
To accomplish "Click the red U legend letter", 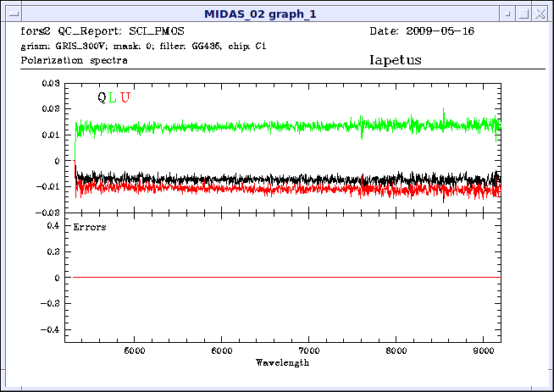I will click(x=125, y=97).
